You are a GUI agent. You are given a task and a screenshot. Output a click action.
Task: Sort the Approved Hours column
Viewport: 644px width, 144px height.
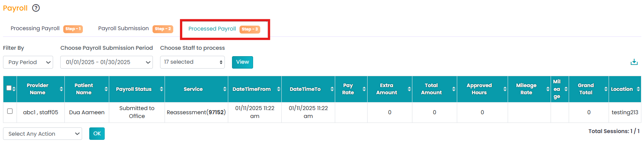click(505, 89)
